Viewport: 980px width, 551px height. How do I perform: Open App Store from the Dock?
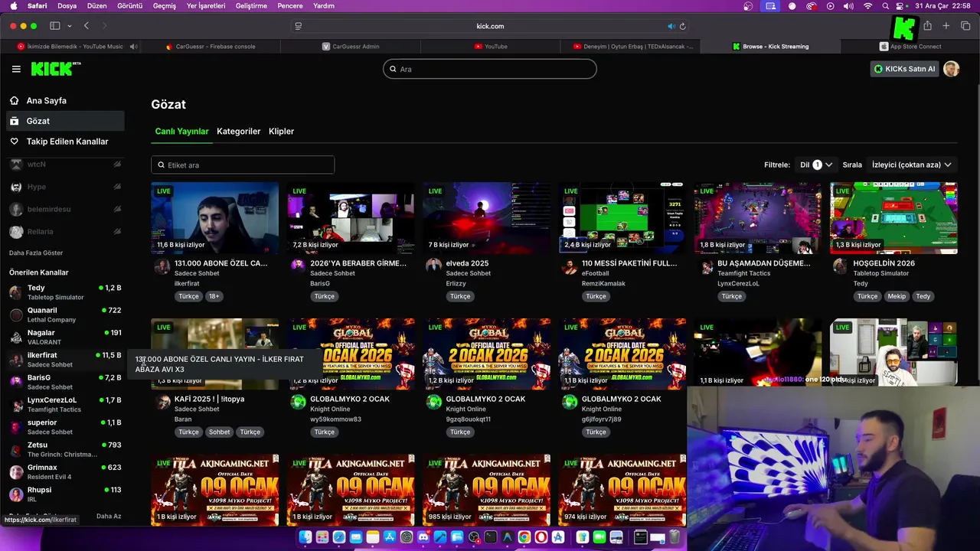[390, 537]
